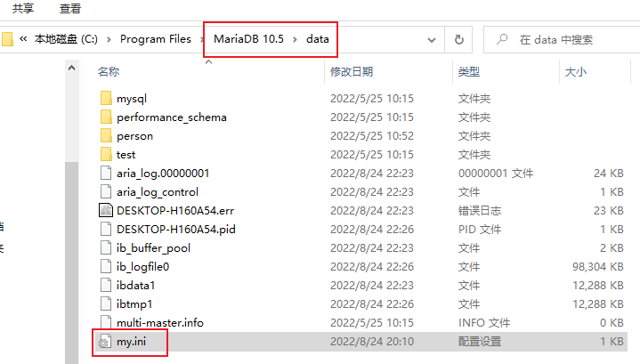Click the ib_logfile0 file icon
Screen dimensions: 640x364
(x=106, y=266)
